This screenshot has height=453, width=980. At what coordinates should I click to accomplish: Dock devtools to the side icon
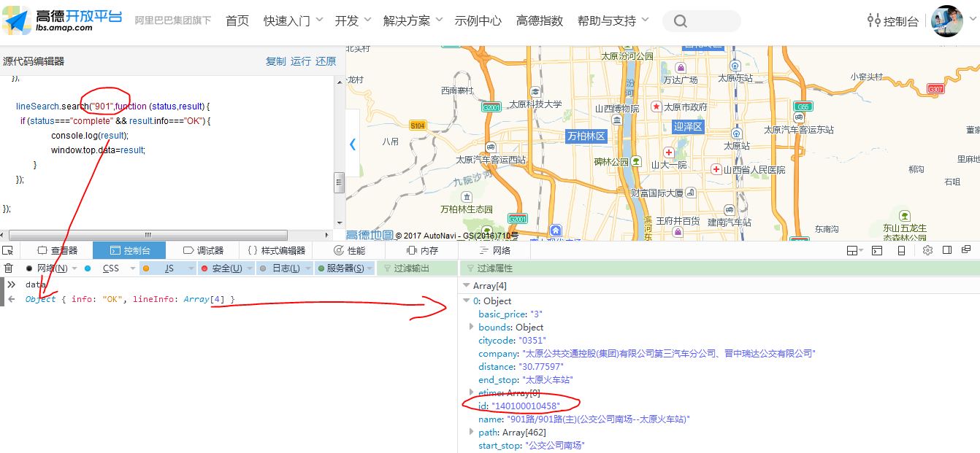(947, 250)
